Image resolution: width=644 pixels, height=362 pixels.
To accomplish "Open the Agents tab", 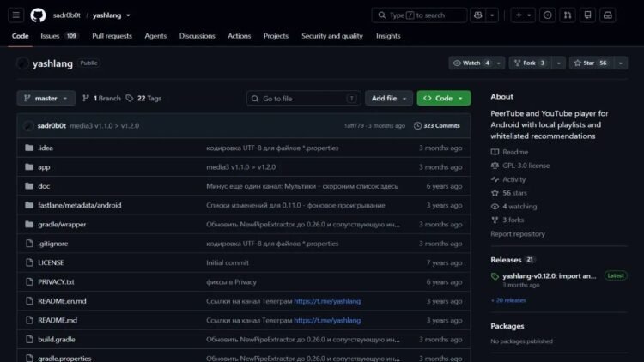I will pyautogui.click(x=155, y=36).
